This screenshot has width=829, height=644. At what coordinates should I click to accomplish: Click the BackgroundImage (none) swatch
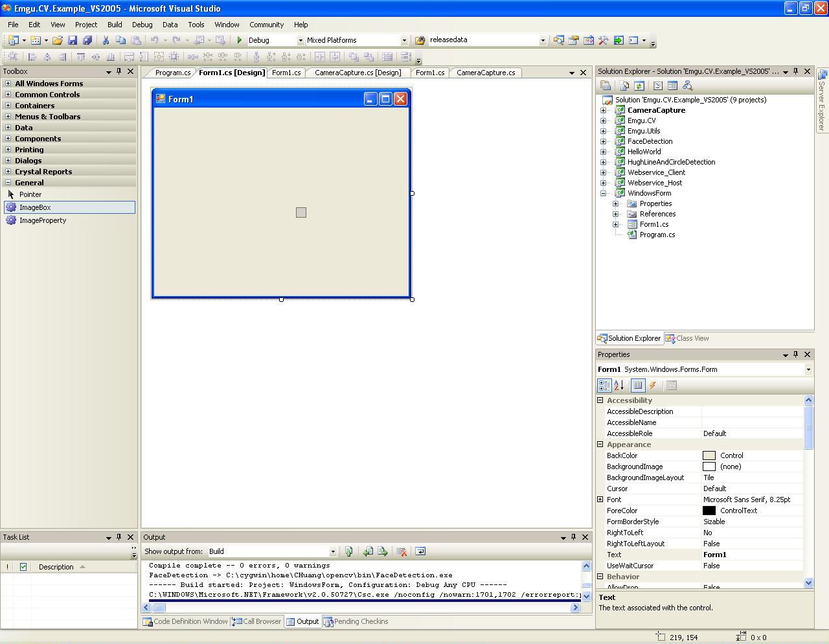pos(709,466)
